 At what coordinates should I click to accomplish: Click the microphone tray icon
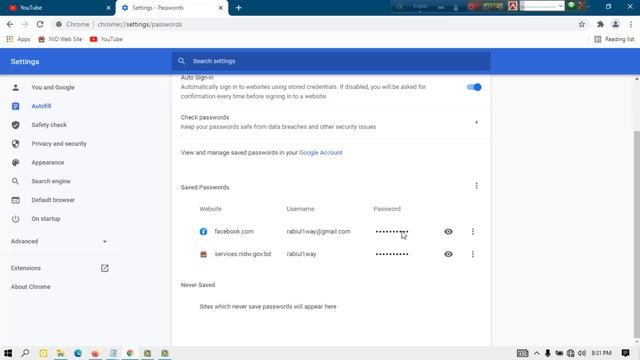click(x=548, y=353)
